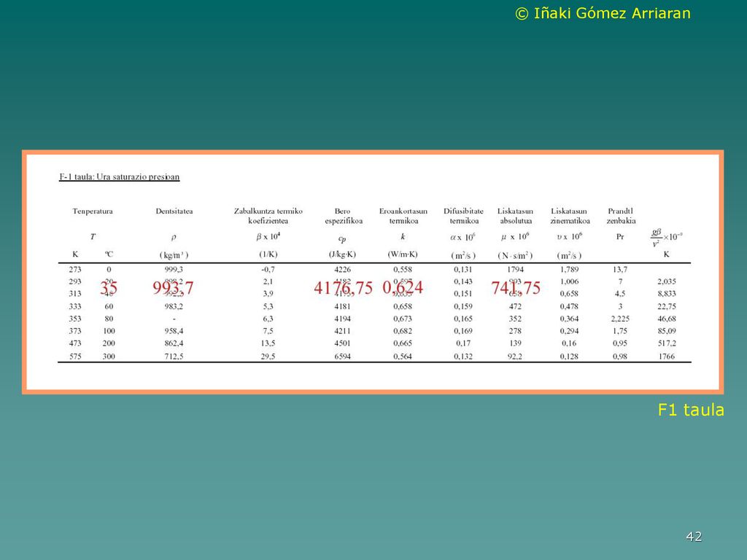This screenshot has height=560, width=747.
Task: Click the slide number 42
Action: 694,537
